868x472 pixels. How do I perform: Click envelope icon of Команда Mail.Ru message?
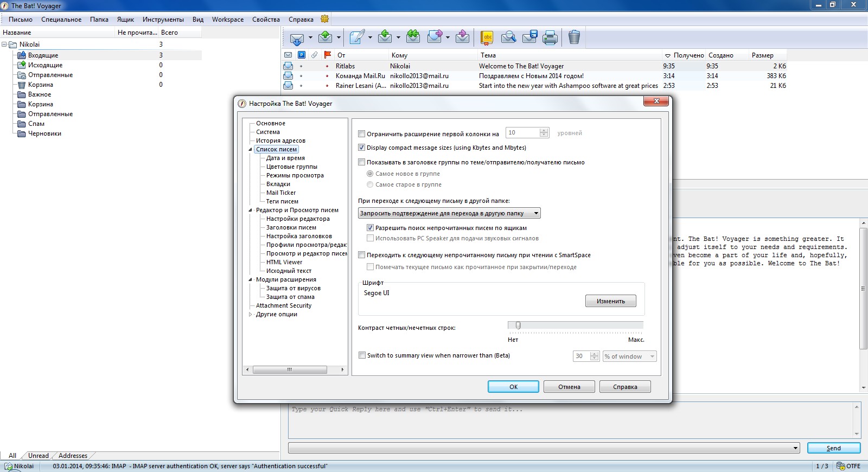coord(288,76)
